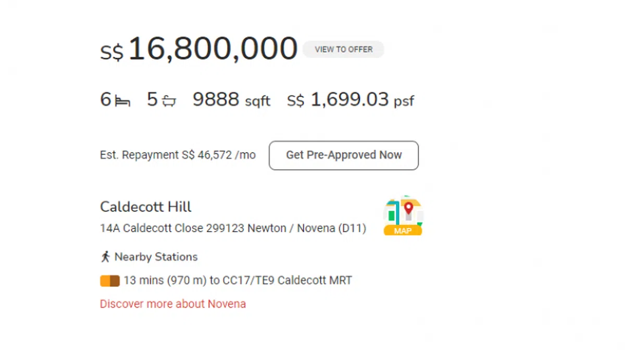Image resolution: width=625 pixels, height=364 pixels.
Task: Click the Est. Repayment S$ 46,572 text
Action: tap(178, 155)
